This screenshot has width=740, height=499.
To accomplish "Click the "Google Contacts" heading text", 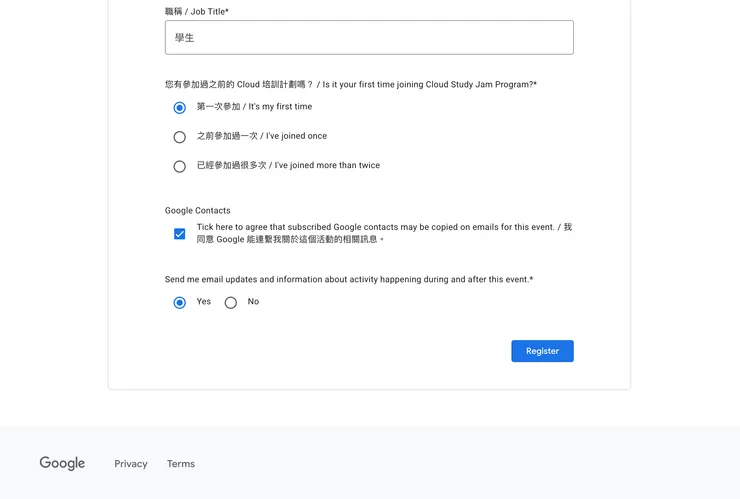I will coord(198,211).
